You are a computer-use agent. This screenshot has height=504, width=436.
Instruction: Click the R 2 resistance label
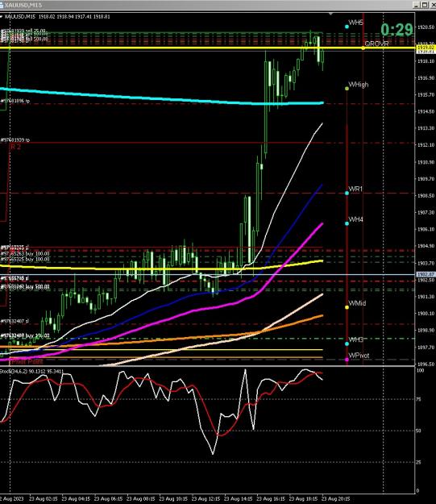(x=15, y=147)
